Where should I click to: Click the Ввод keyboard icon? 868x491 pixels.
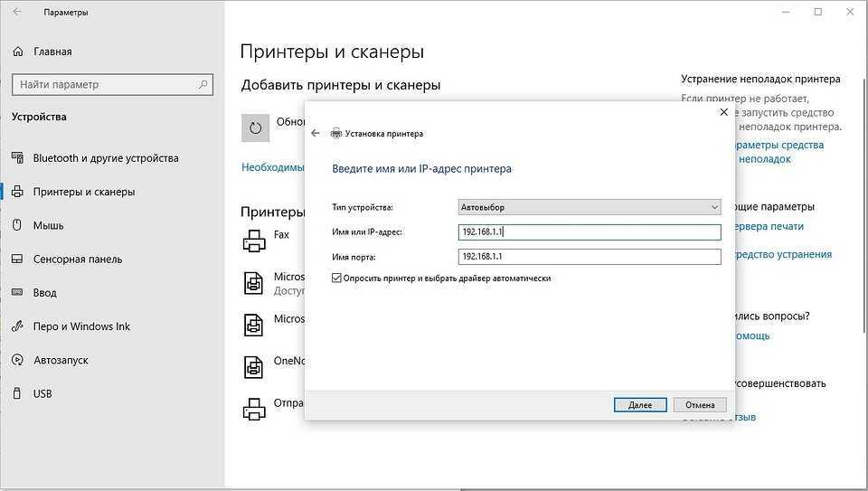point(18,292)
